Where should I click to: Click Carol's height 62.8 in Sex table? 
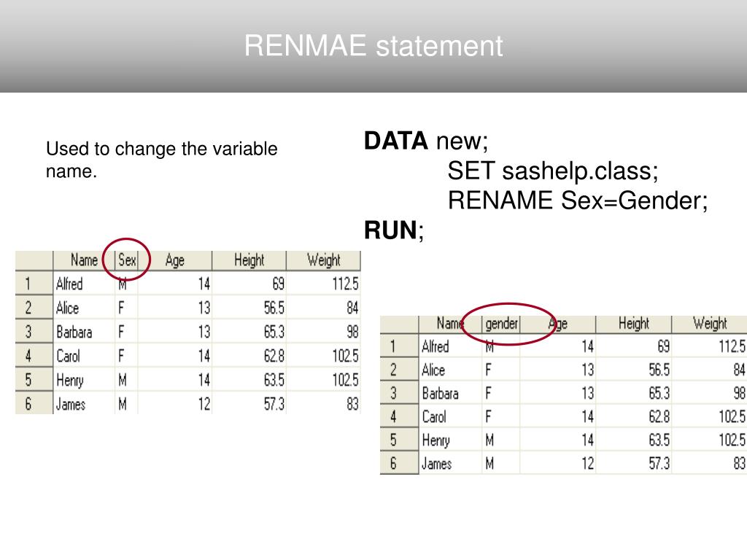pyautogui.click(x=274, y=356)
